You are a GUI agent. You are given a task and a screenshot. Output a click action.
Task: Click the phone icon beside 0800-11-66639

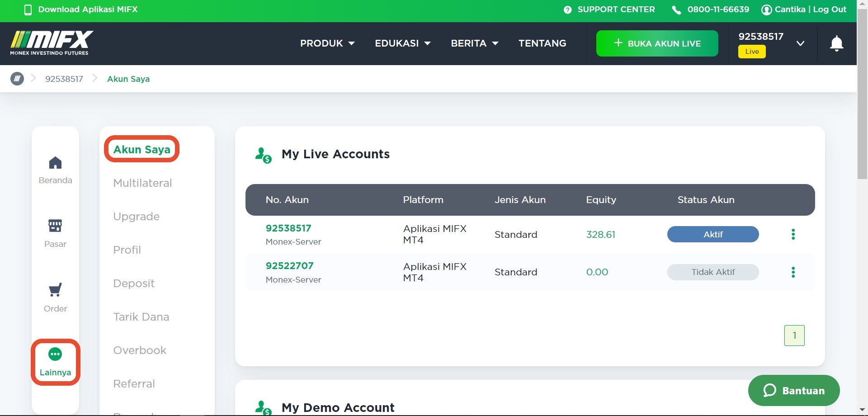tap(676, 9)
